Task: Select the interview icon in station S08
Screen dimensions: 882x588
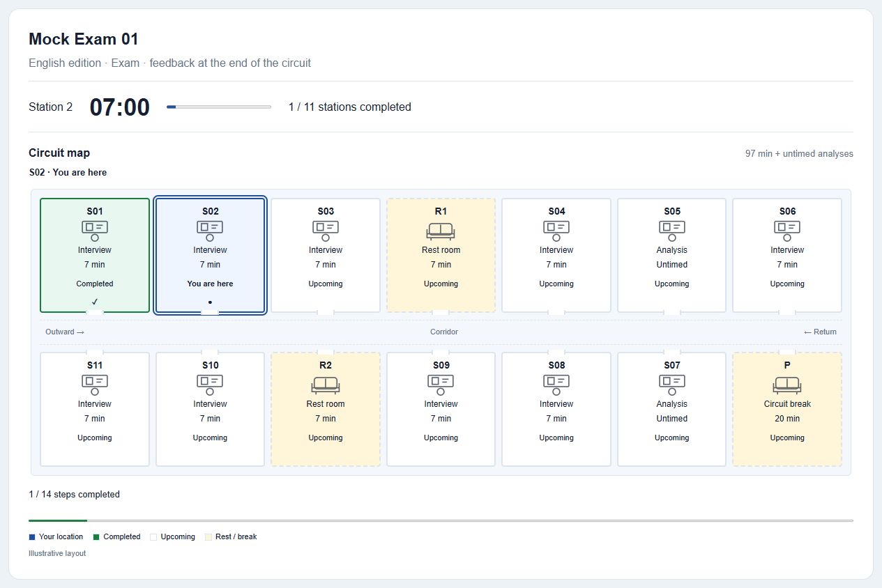Action: point(556,385)
